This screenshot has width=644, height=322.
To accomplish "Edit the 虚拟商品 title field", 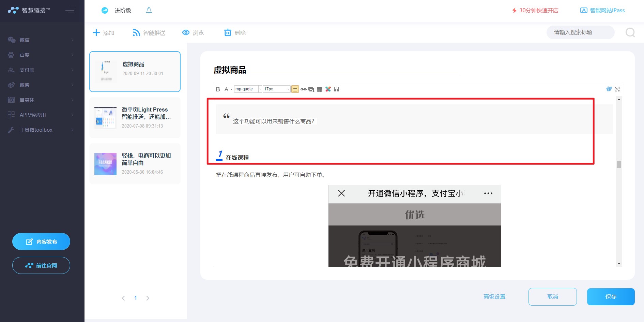I will (x=337, y=70).
